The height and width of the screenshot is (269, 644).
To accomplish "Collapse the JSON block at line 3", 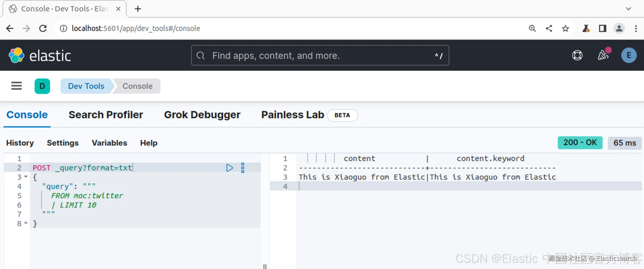I will tap(26, 177).
